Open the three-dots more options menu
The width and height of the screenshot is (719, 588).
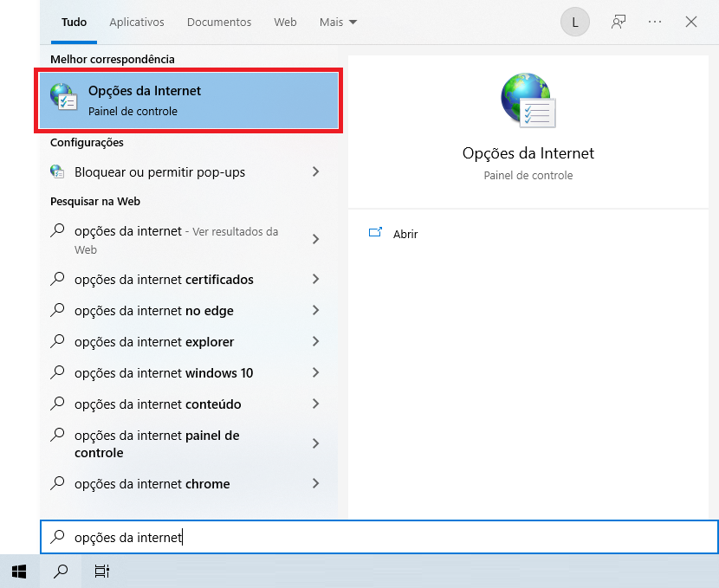[x=655, y=23]
